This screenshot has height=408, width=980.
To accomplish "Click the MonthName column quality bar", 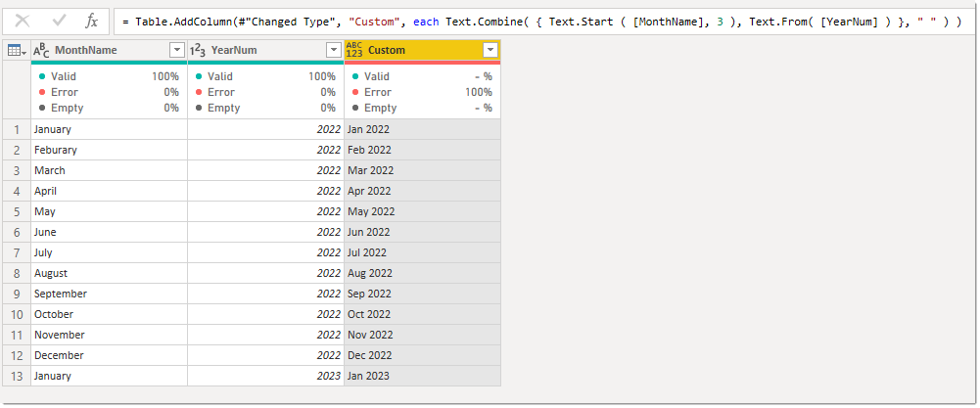I will (x=109, y=63).
